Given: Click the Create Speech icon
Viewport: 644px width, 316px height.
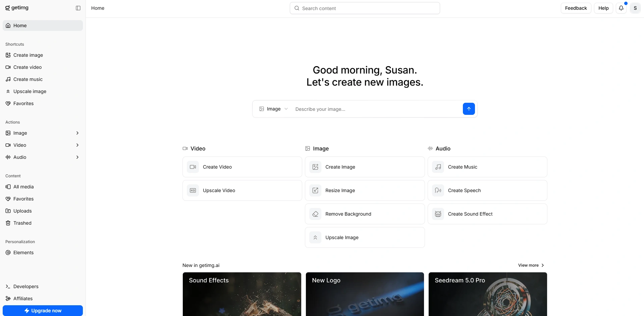Looking at the screenshot, I should click(438, 190).
